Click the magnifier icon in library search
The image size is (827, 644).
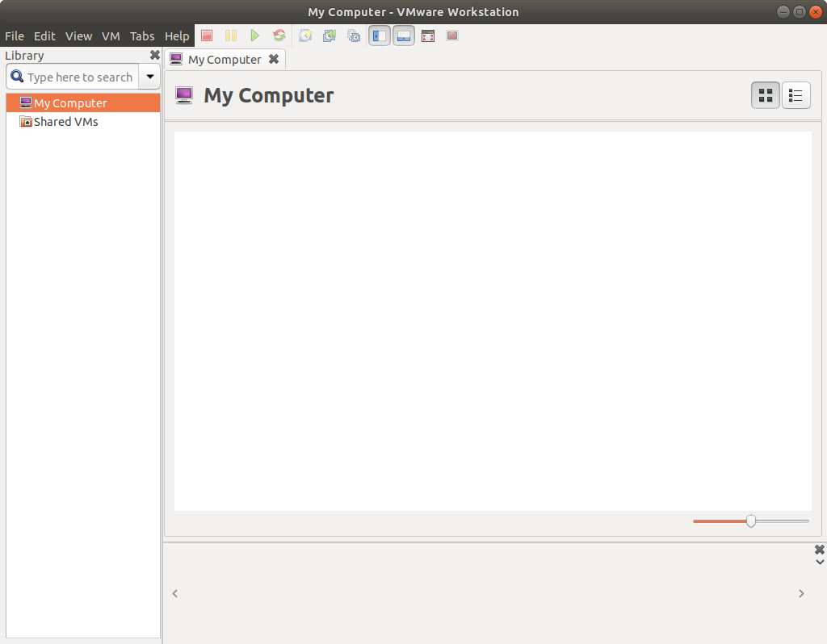17,77
